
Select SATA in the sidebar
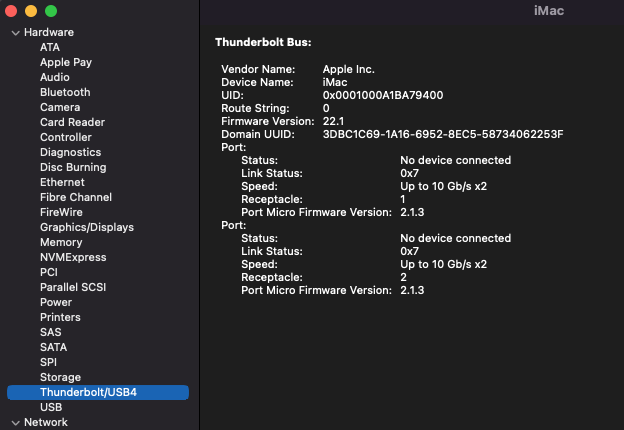(53, 347)
